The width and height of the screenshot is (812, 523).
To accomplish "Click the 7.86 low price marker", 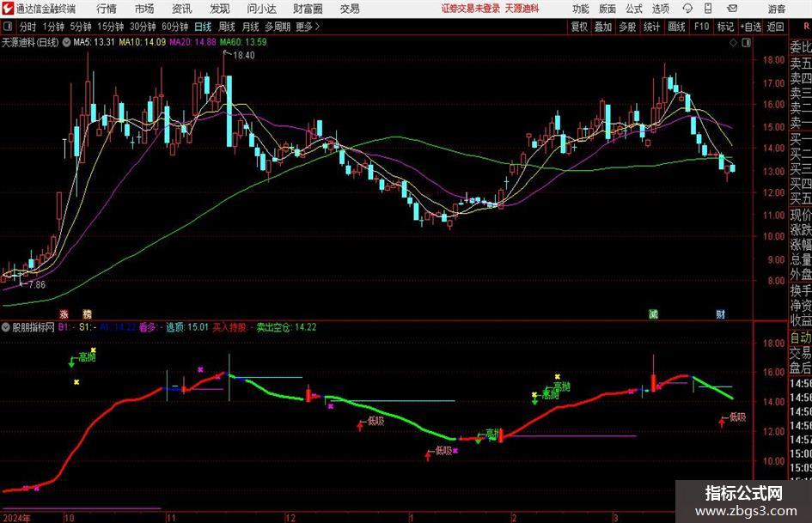I will pos(36,284).
